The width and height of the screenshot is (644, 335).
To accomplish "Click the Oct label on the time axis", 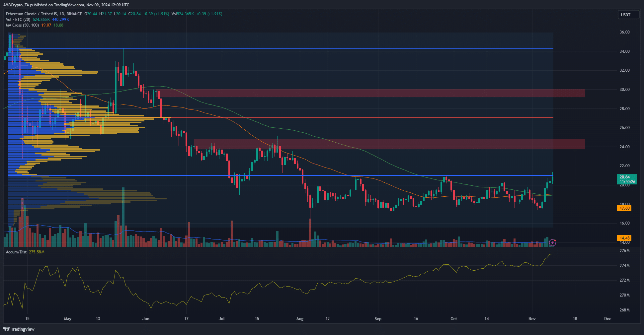I will click(x=453, y=319).
